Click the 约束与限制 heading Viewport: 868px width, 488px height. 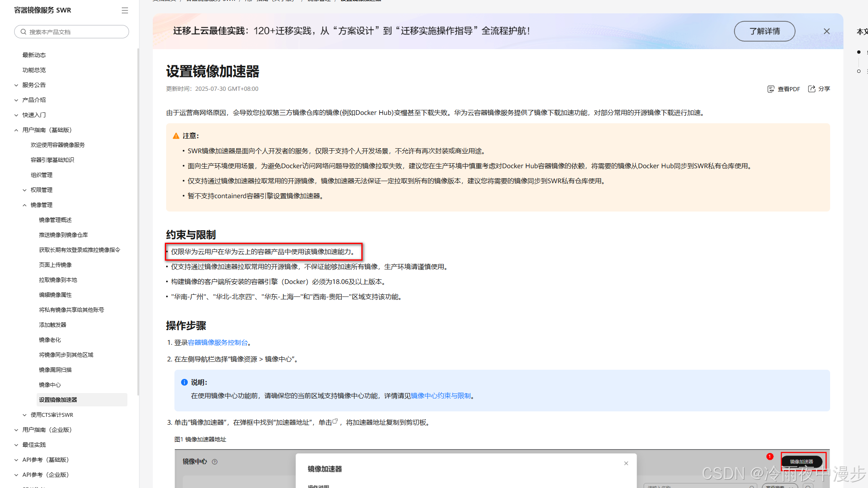191,235
